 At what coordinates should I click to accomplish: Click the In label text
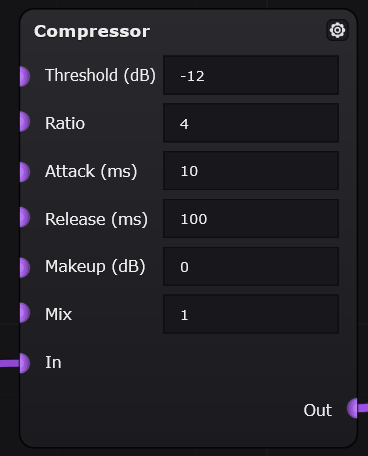tap(53, 362)
